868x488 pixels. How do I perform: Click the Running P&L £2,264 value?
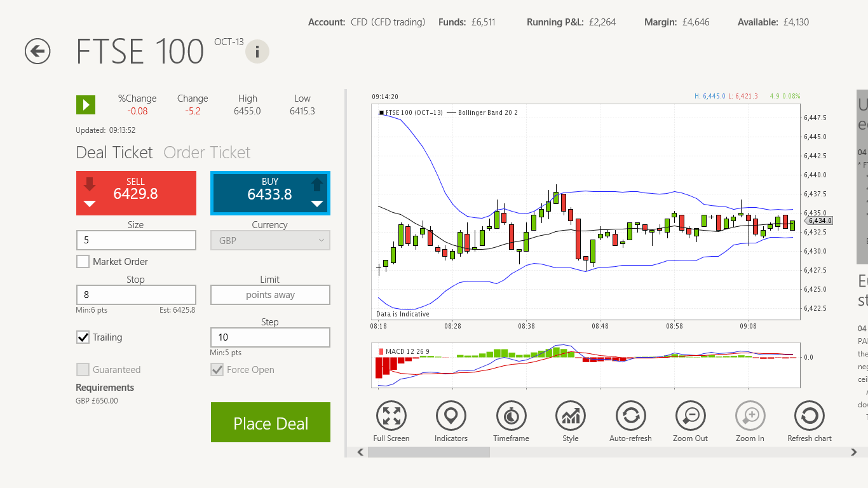click(602, 22)
